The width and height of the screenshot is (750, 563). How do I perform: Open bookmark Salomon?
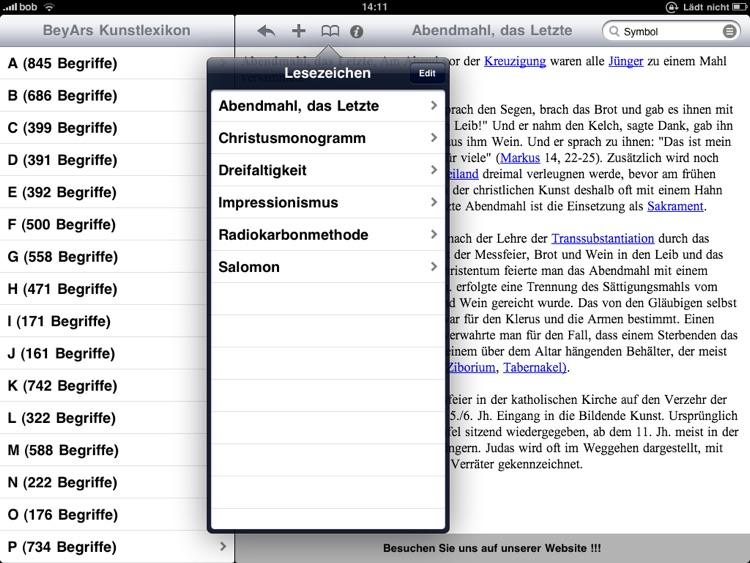click(x=328, y=266)
